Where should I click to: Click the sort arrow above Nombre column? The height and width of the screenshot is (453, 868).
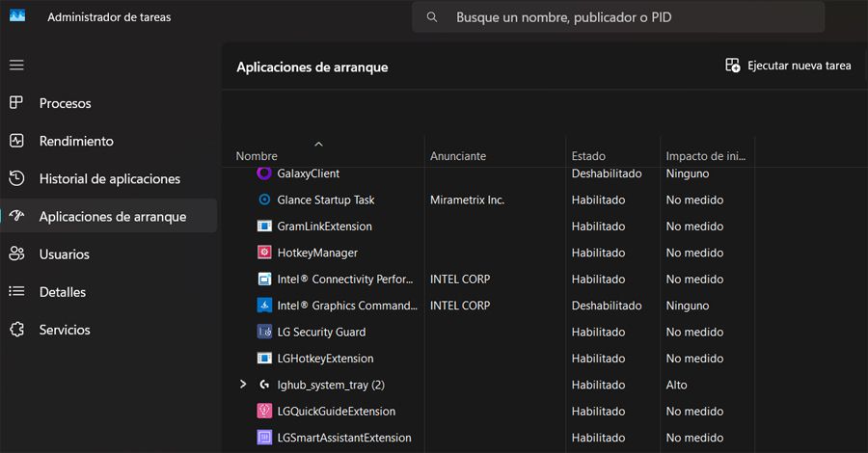coord(318,145)
